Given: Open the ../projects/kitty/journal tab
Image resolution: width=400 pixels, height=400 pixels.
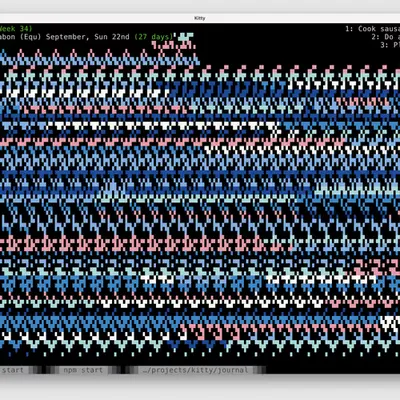Looking at the screenshot, I should point(195,370).
